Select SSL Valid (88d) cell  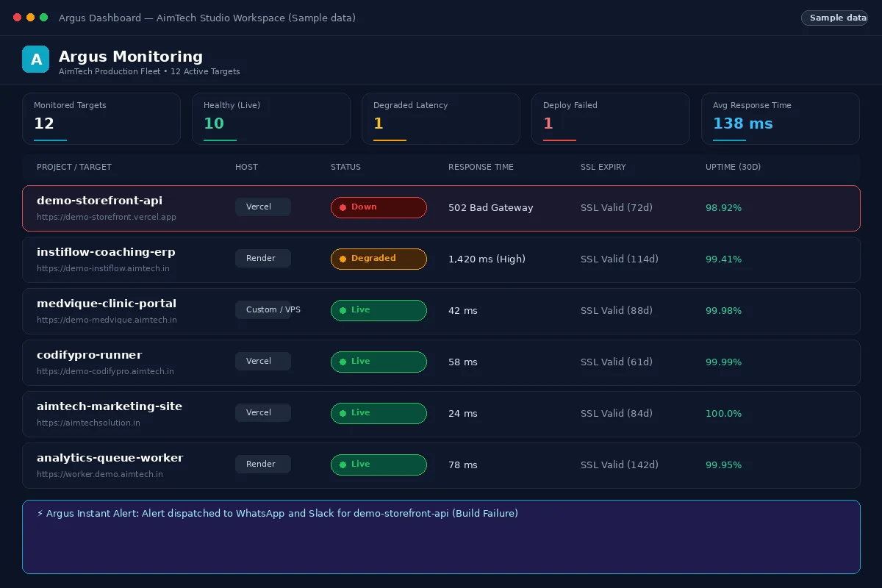tap(617, 310)
